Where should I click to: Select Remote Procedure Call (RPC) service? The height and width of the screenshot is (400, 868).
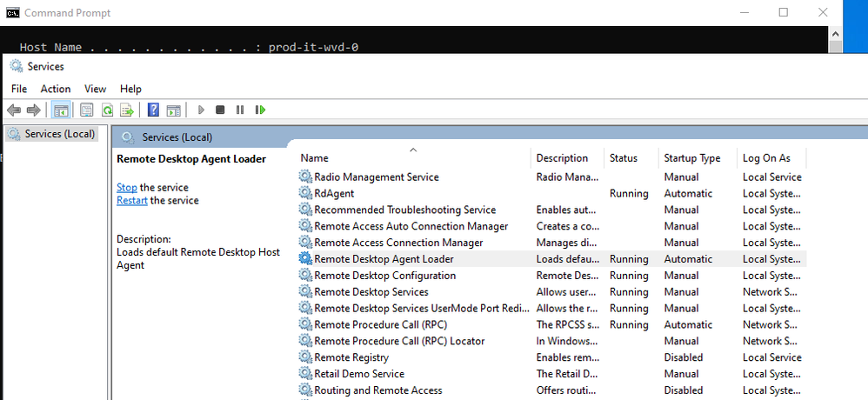552,324
